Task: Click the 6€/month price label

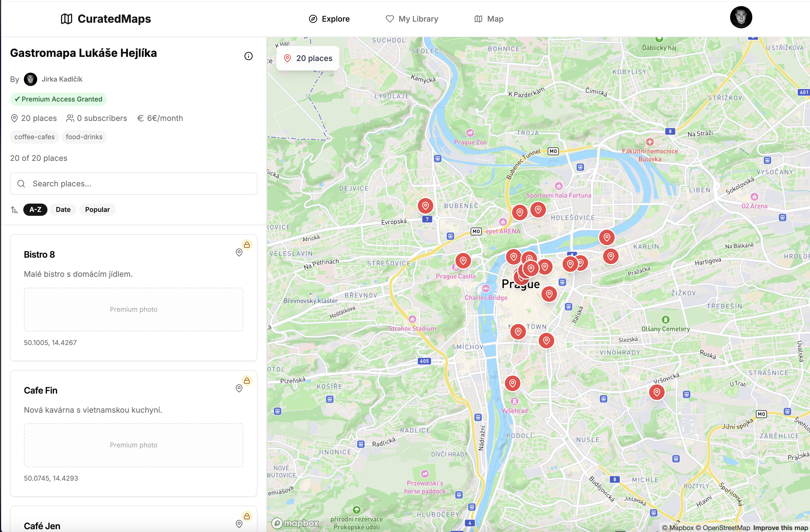Action: tap(160, 118)
